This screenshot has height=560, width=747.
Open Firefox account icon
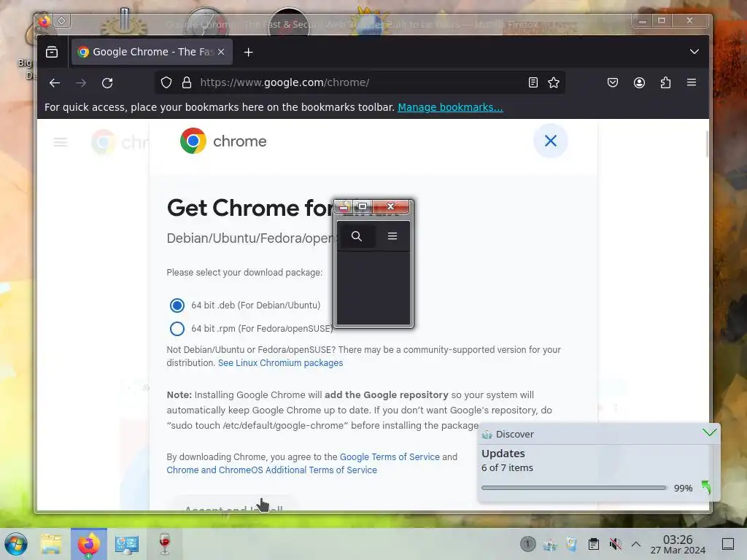tap(639, 83)
